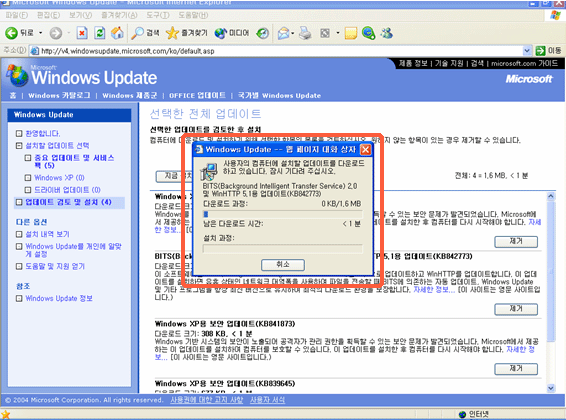
Task: Click the globe research toolbar icon
Action: point(369,33)
